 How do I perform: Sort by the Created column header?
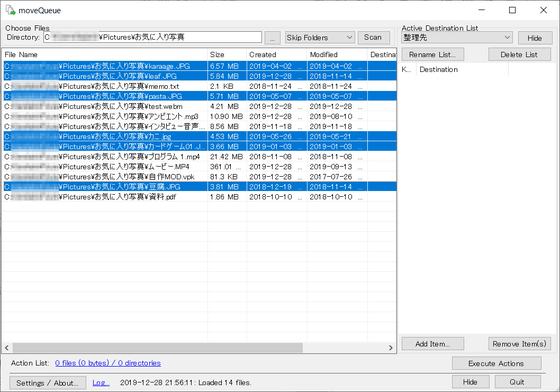pos(276,55)
